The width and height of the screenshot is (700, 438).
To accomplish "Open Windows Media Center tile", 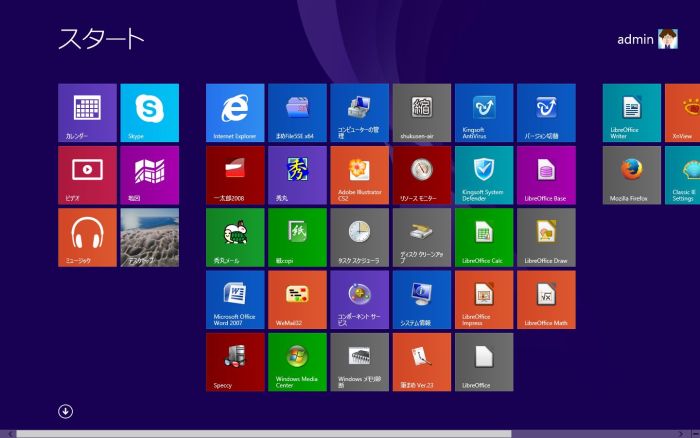I will pos(297,362).
